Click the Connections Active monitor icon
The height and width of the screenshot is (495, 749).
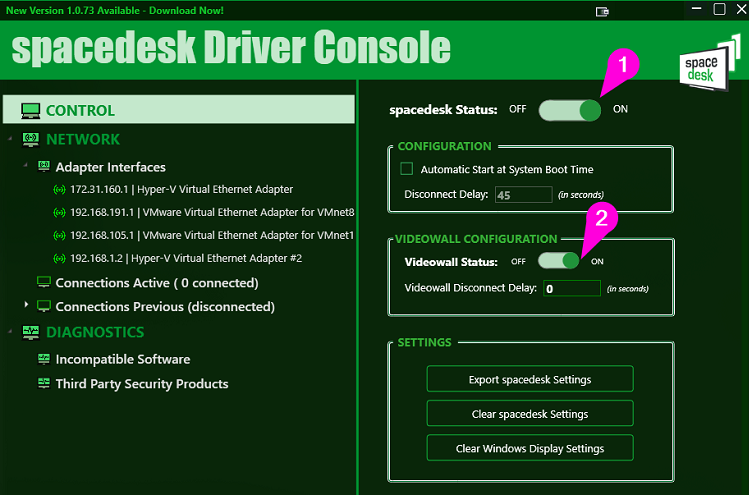tap(44, 282)
